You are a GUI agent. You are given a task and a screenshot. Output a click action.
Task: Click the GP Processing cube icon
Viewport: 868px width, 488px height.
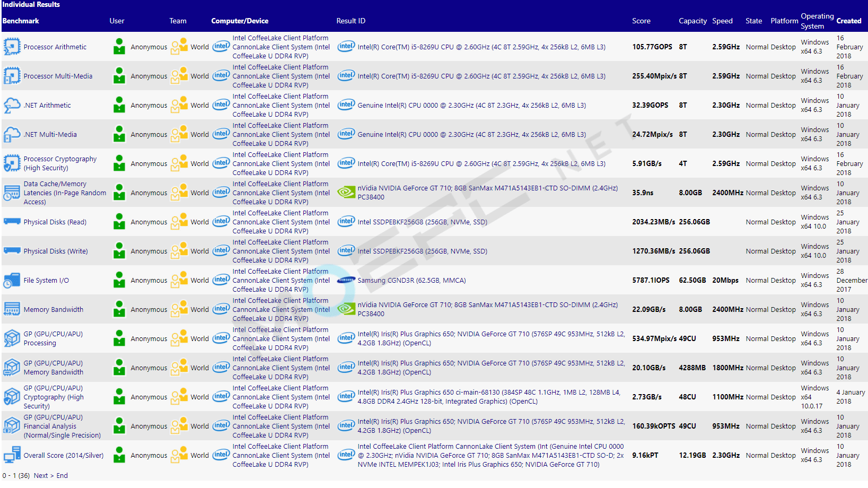[12, 338]
